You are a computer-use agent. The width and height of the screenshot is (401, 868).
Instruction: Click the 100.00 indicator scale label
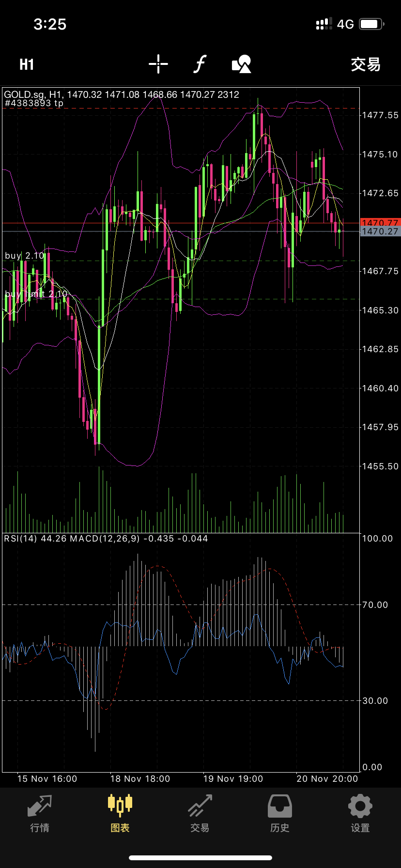pyautogui.click(x=378, y=539)
